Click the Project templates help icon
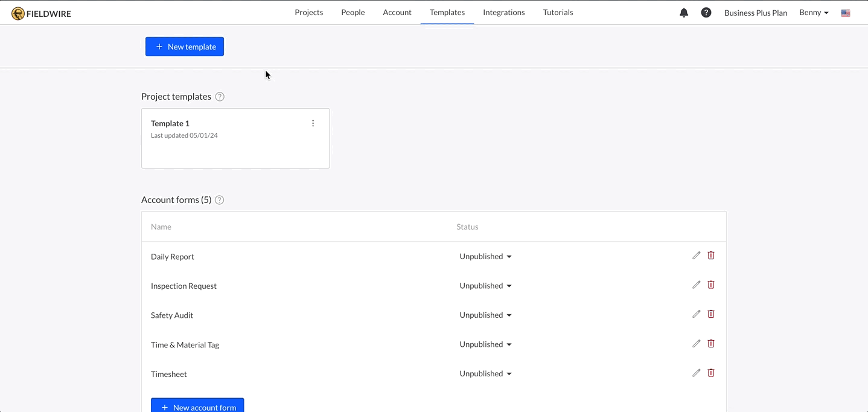Viewport: 868px width, 412px height. pos(219,96)
